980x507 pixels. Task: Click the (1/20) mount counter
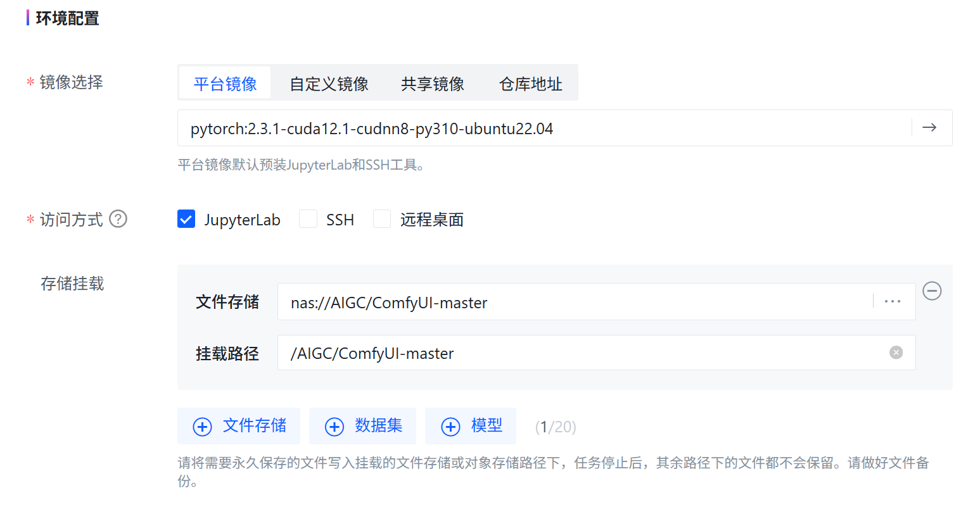556,427
